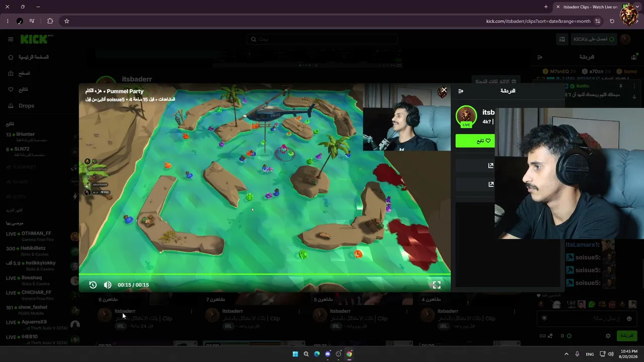Open the Kick sidebar hamburger menu
This screenshot has height=362, width=644.
coord(11,39)
